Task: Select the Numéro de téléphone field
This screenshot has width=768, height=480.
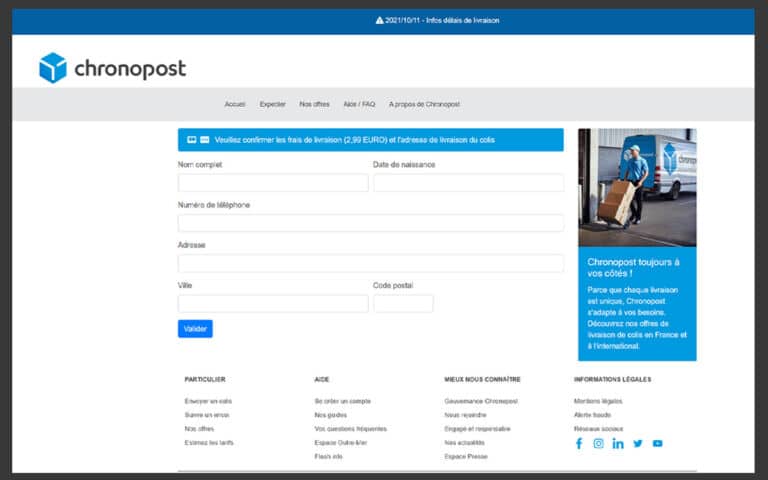Action: 370,223
